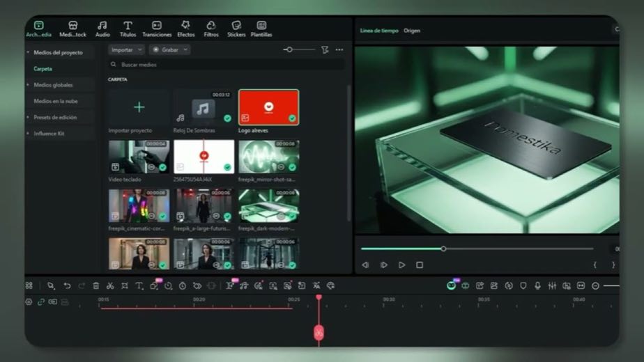
Task: Click the translate (XA) icon in timeline toolbar
Action: [x=316, y=285]
